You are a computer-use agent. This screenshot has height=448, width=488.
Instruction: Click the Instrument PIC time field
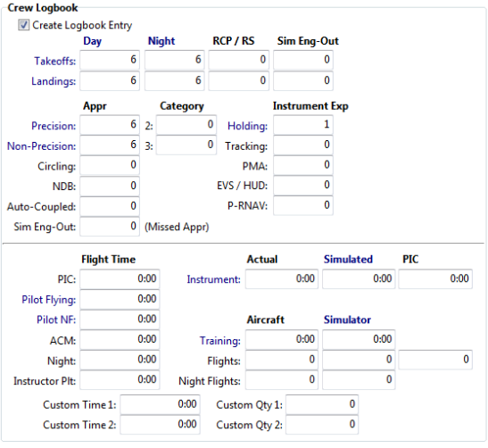pyautogui.click(x=435, y=279)
